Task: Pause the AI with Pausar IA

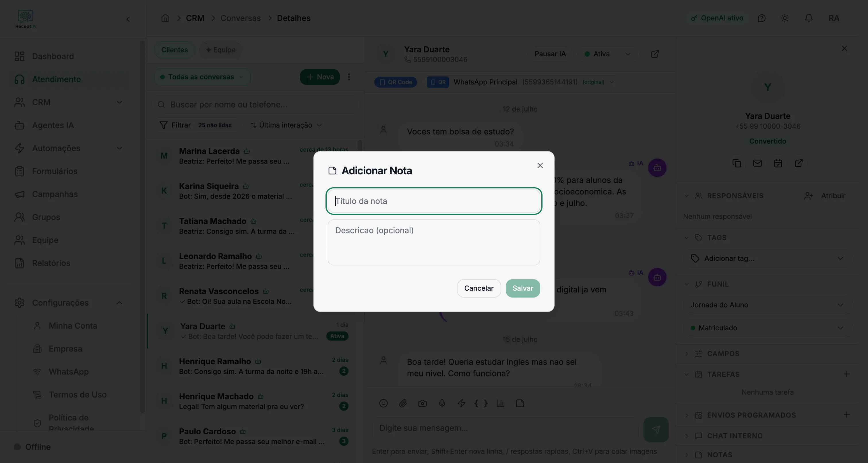Action: [x=550, y=54]
